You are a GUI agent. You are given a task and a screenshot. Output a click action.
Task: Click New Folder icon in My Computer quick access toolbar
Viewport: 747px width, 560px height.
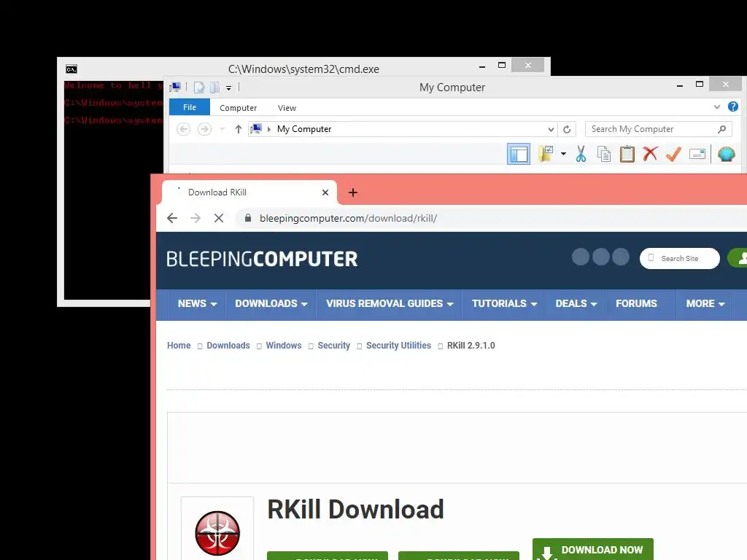(x=215, y=87)
